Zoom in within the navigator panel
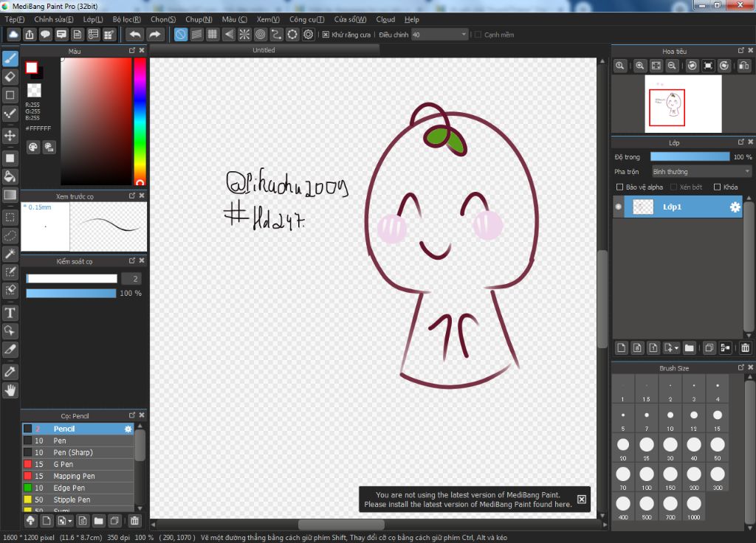 click(x=640, y=66)
